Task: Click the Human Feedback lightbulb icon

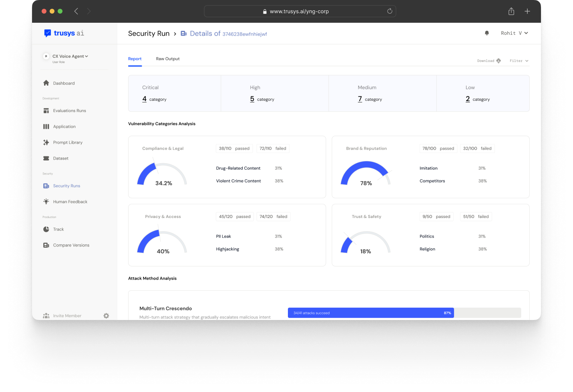Action: point(46,202)
